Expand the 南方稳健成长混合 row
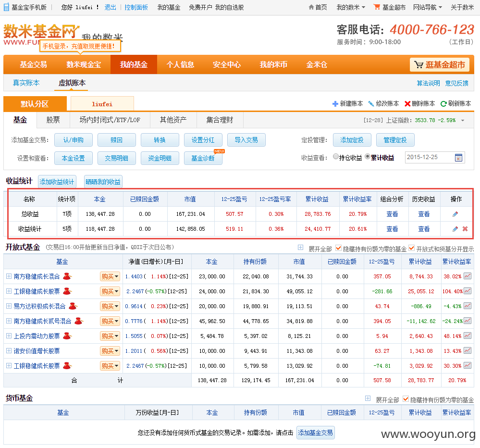The width and height of the screenshot is (480, 448). (x=9, y=276)
